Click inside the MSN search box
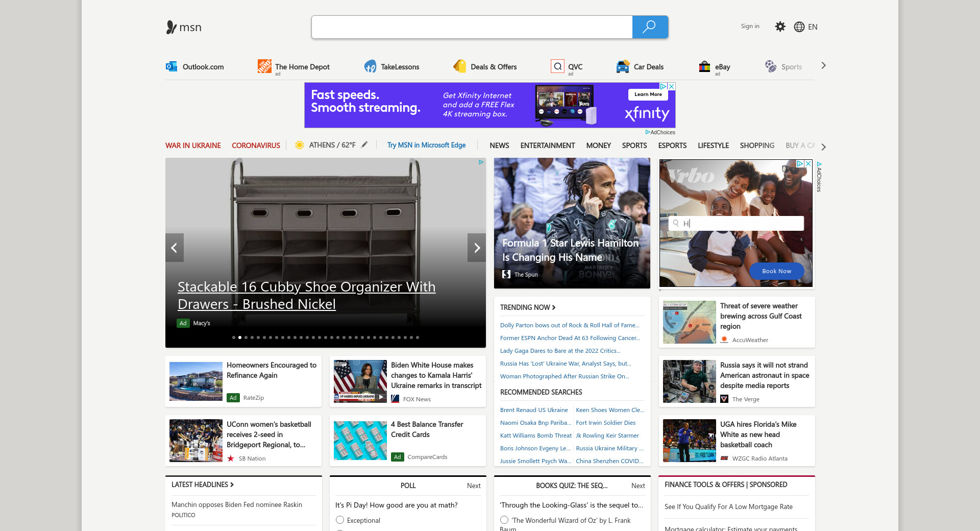This screenshot has width=980, height=531. (472, 27)
